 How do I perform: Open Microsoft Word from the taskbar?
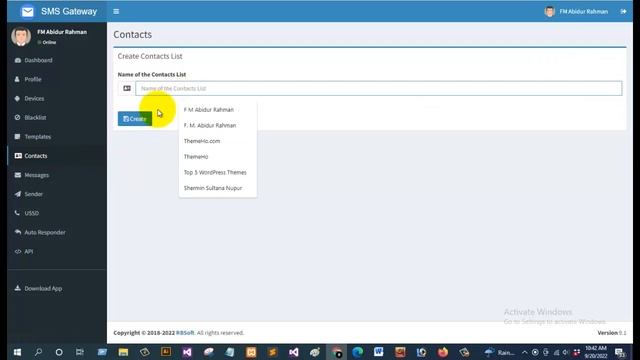[378, 352]
